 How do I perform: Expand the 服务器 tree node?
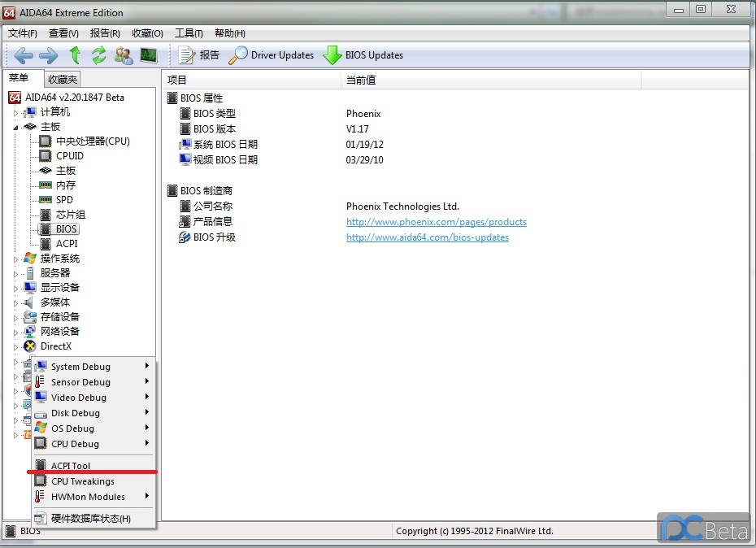(15, 273)
